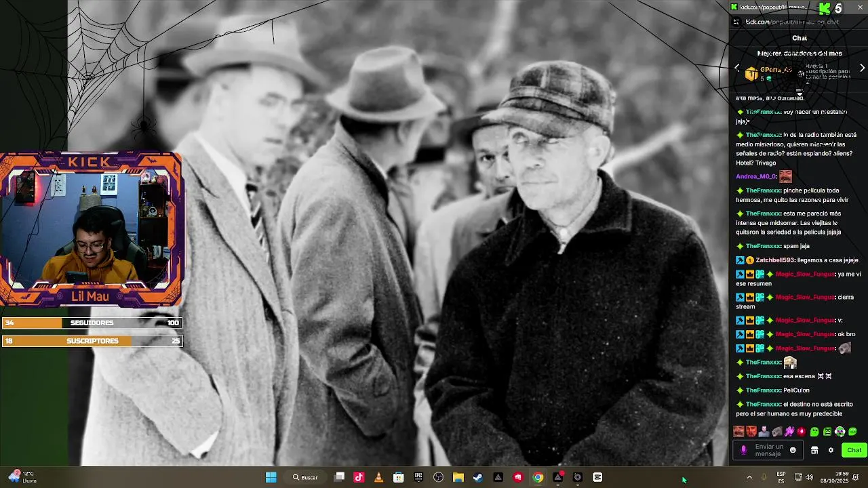Click the green Chat send button
The image size is (868, 488).
854,450
